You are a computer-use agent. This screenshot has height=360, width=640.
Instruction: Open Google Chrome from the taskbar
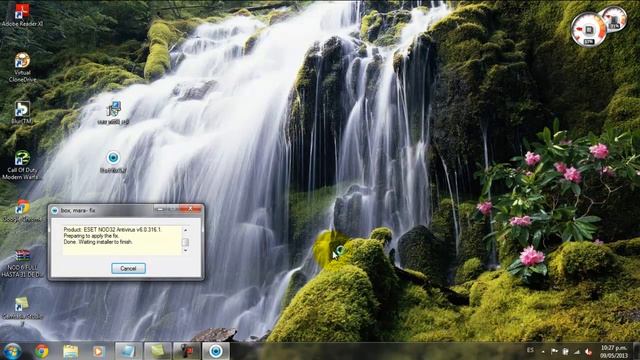coord(42,351)
